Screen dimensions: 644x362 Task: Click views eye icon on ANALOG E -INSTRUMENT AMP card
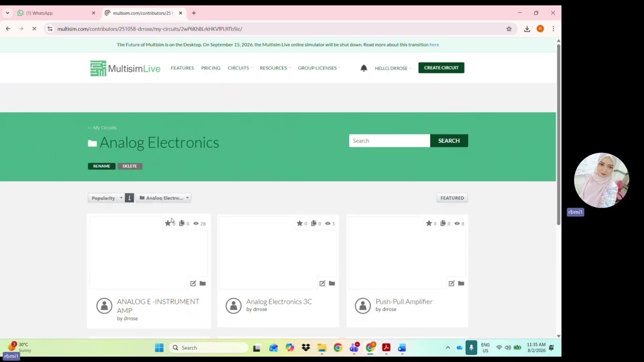coord(196,223)
